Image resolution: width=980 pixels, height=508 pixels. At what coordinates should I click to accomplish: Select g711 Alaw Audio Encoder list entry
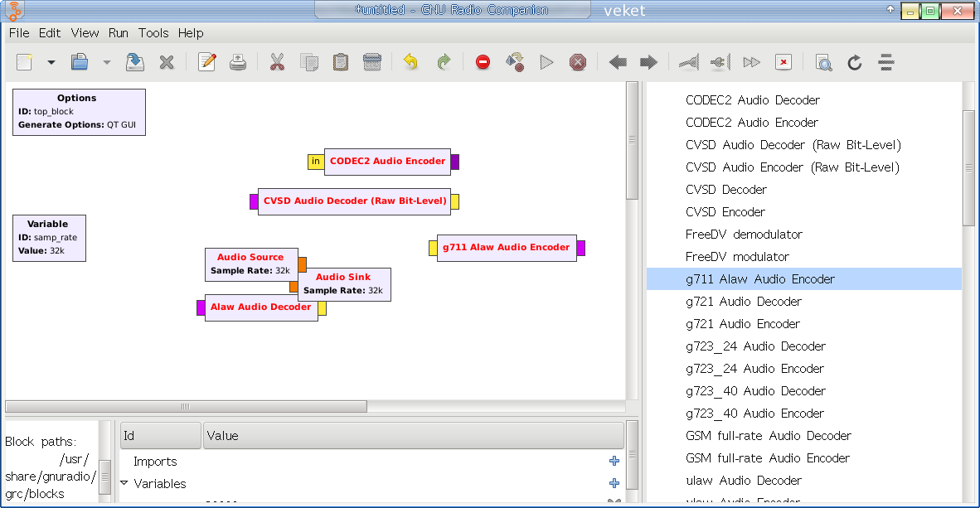(803, 279)
